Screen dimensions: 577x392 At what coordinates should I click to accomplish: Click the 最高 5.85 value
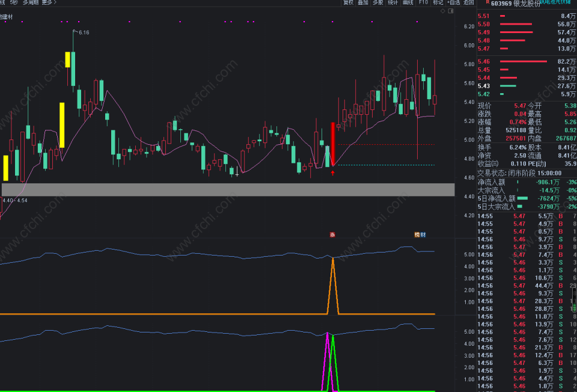tap(570, 114)
